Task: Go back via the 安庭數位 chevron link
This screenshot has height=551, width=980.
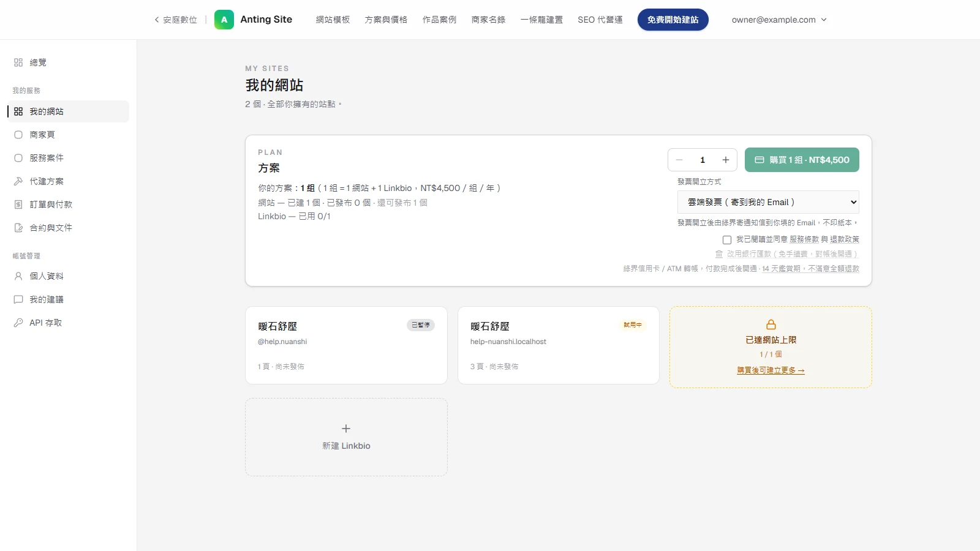Action: pyautogui.click(x=176, y=20)
